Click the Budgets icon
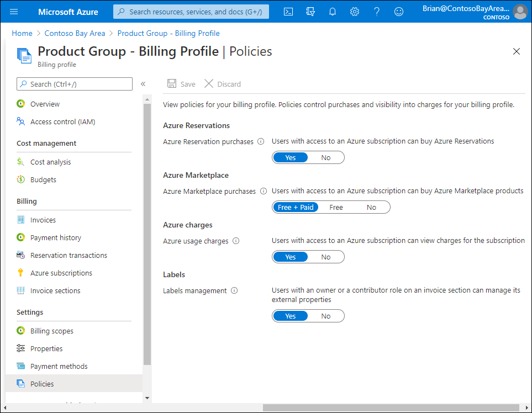The image size is (532, 413). pyautogui.click(x=20, y=179)
